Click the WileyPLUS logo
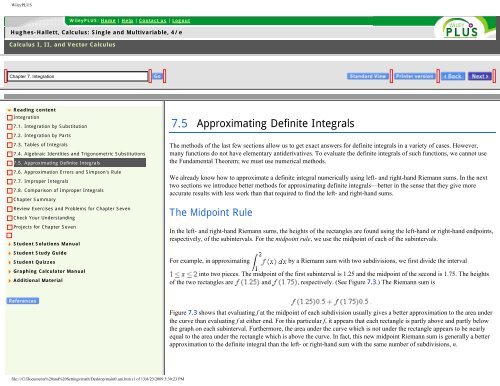Viewport: 500px width, 386px height. click(x=462, y=29)
